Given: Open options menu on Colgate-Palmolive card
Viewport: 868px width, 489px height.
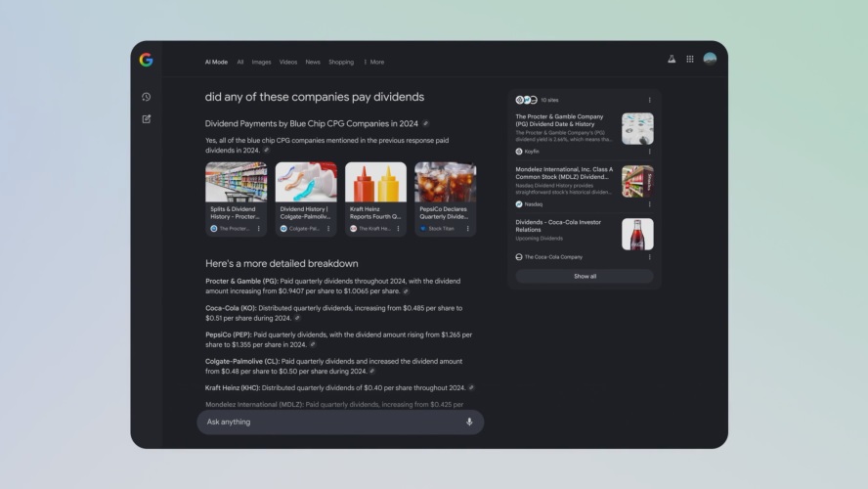Looking at the screenshot, I should pos(328,229).
